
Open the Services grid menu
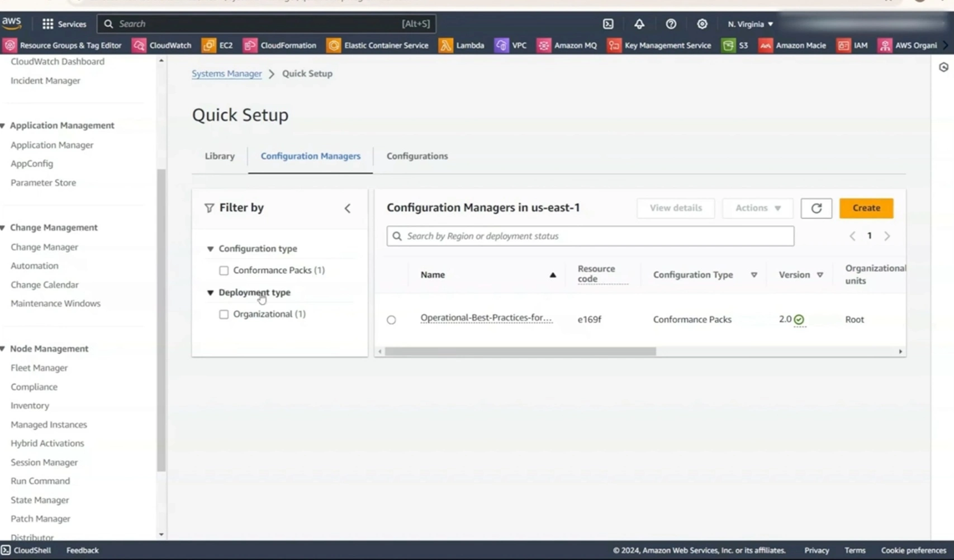coord(64,24)
